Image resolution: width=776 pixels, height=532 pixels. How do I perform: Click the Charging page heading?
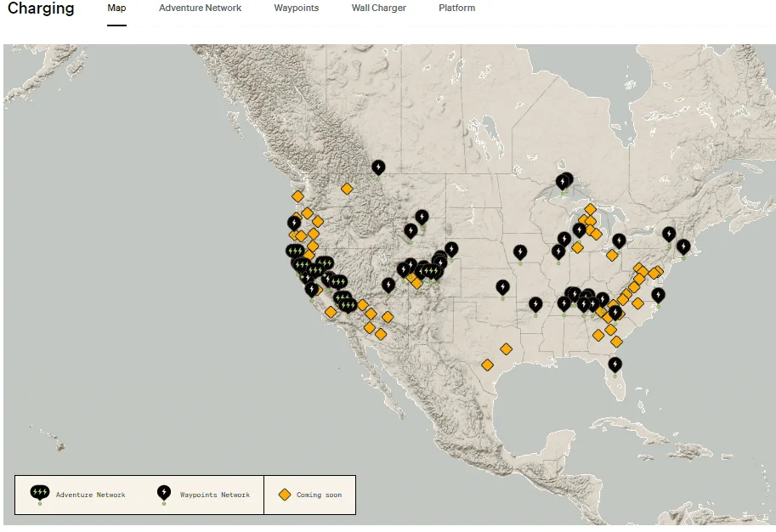(41, 8)
